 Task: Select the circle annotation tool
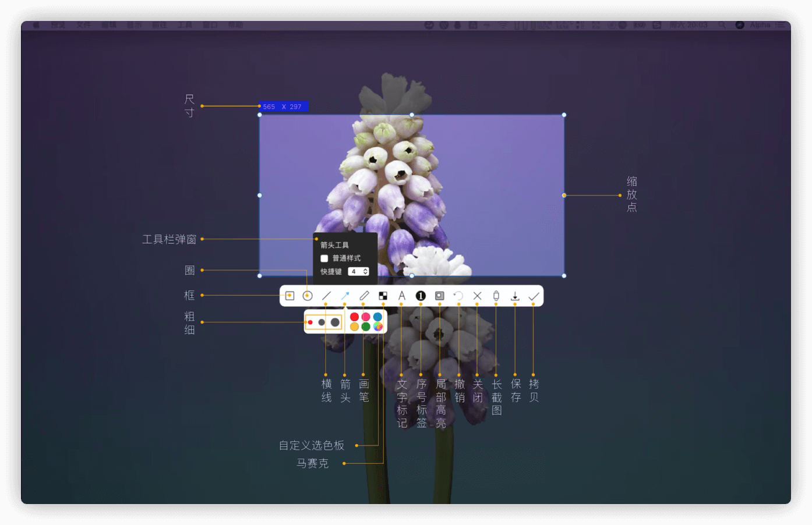click(307, 296)
